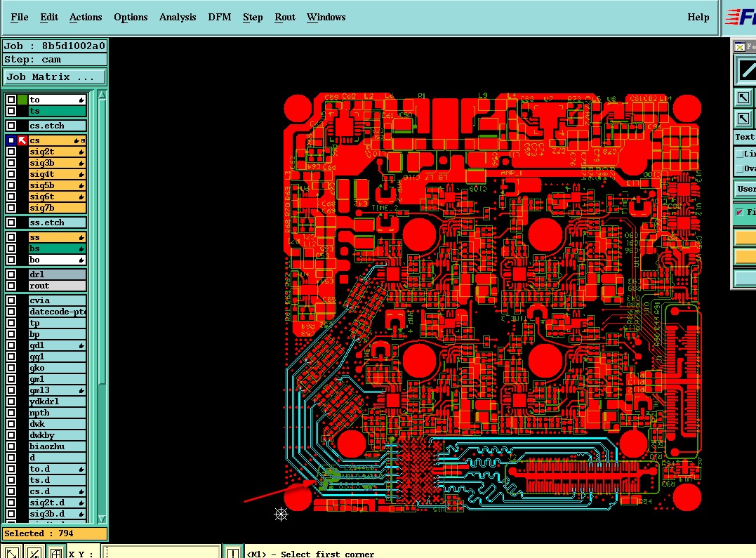Screen dimensions: 756x558
Task: Open the Windows menu
Action: pos(326,18)
